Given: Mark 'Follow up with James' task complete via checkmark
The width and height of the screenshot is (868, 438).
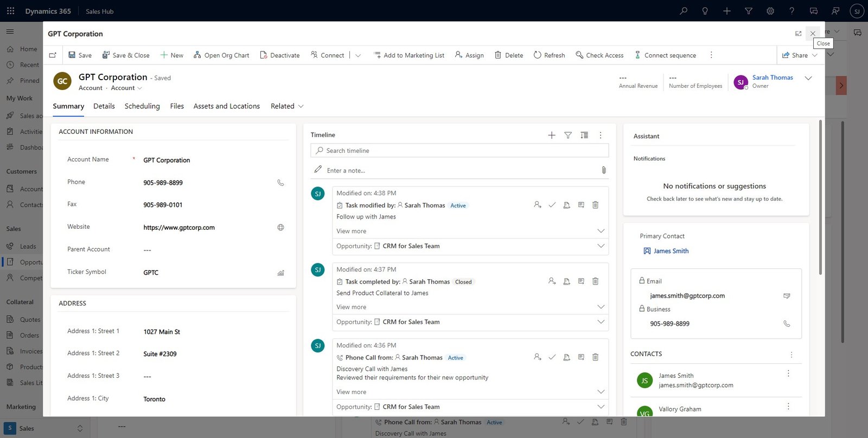Looking at the screenshot, I should 552,205.
